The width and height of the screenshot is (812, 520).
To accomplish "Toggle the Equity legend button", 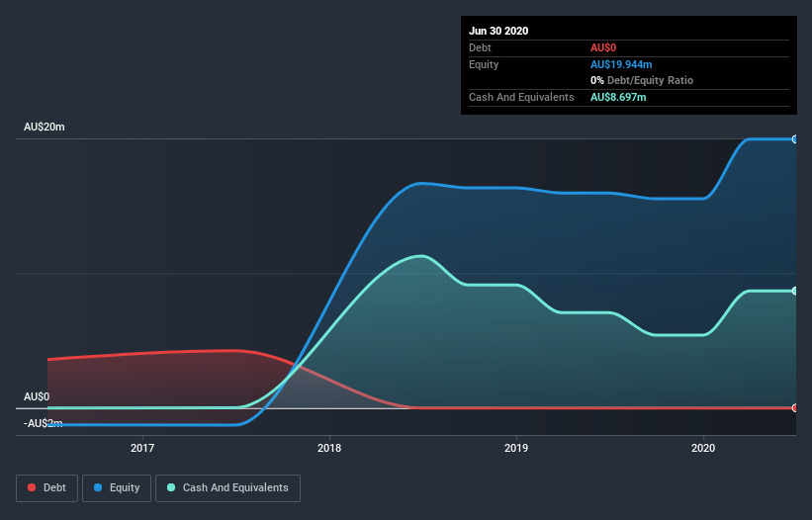I will [117, 488].
